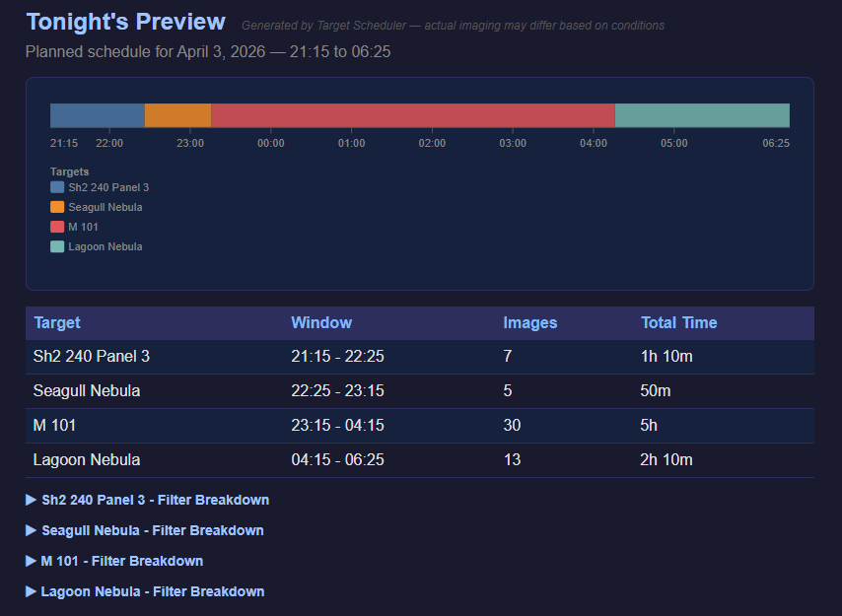Select the Seagull Nebula table row name
The image size is (842, 616).
(87, 391)
